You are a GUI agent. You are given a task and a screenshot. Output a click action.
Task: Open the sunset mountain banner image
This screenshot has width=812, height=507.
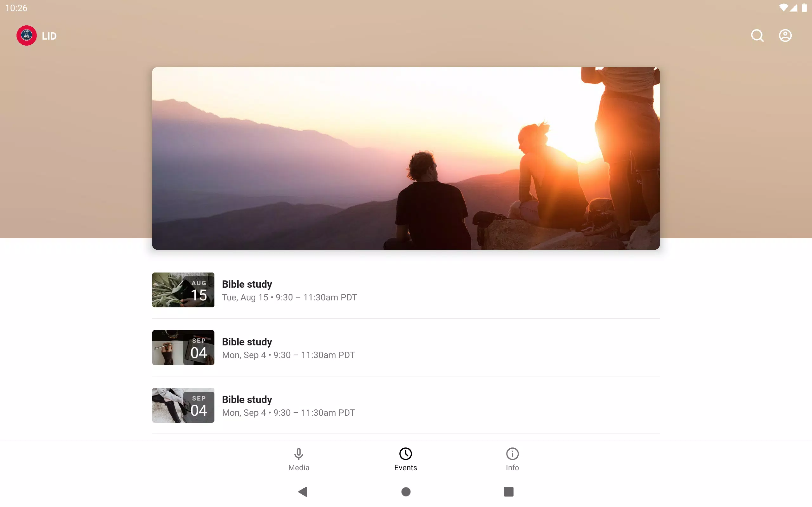pyautogui.click(x=406, y=158)
